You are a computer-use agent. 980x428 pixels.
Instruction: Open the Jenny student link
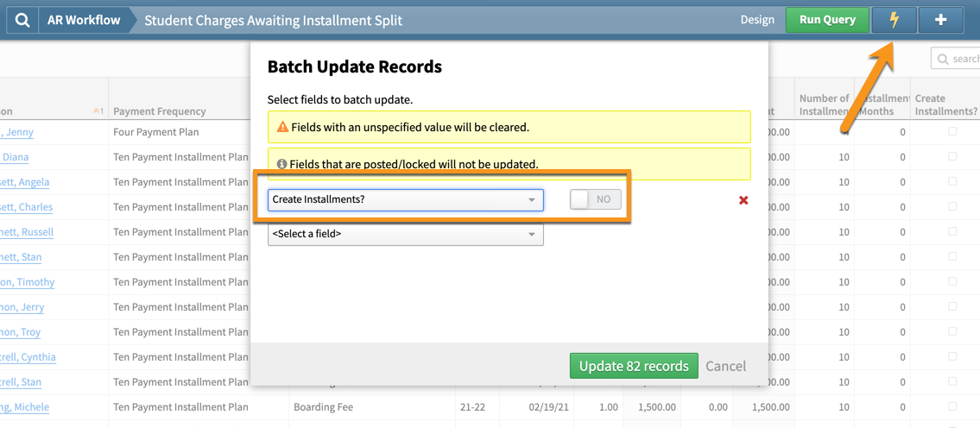(x=17, y=133)
